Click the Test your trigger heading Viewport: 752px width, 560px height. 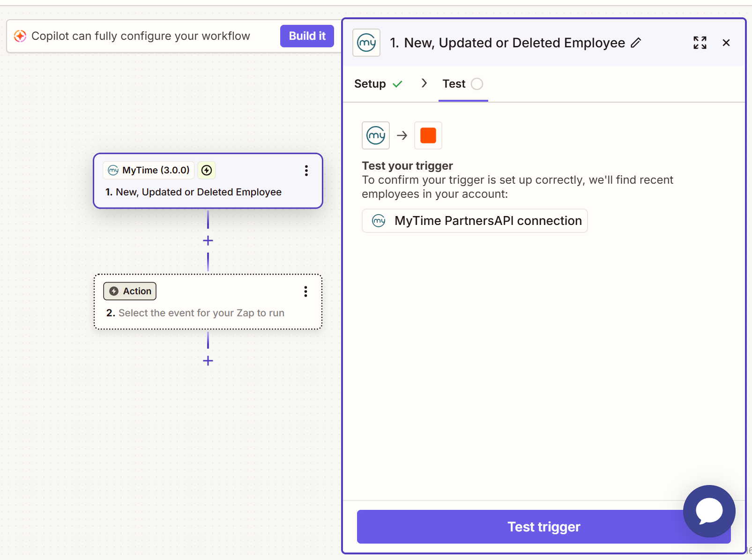407,166
